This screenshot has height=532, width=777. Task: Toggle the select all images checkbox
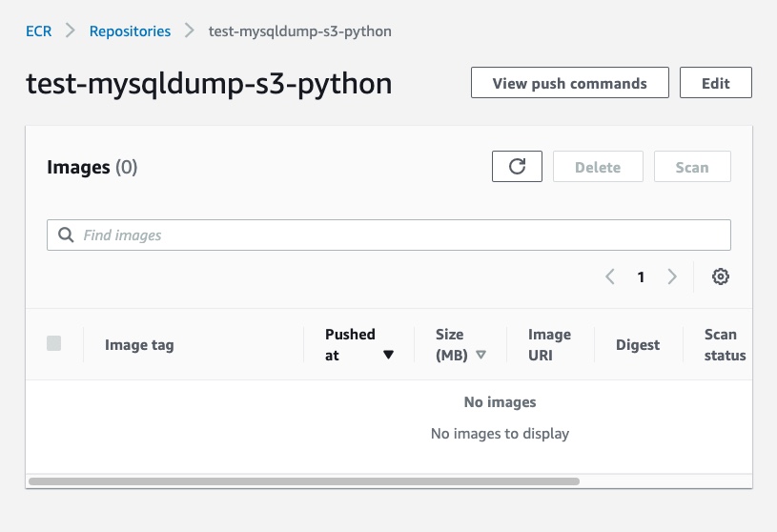[x=54, y=343]
